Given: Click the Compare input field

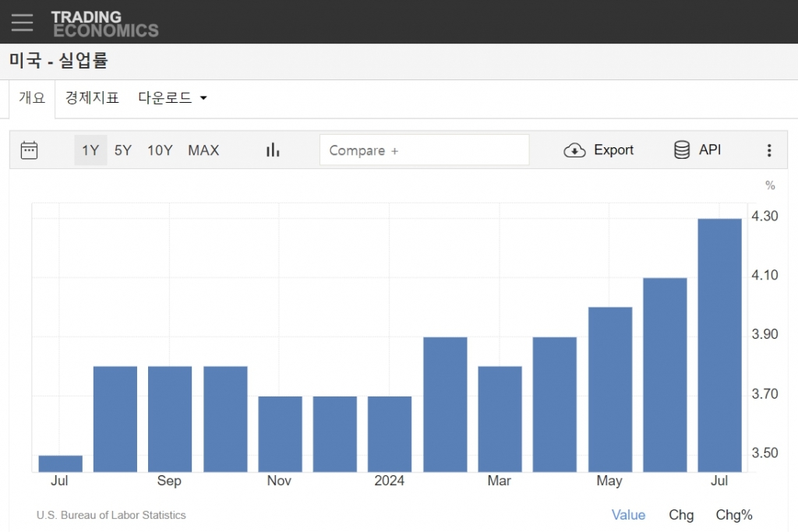Looking at the screenshot, I should pyautogui.click(x=424, y=150).
